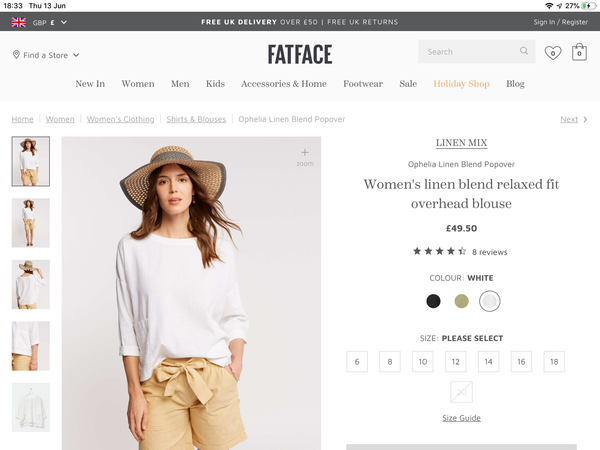
Task: Choose the black colour swatch
Action: (433, 301)
